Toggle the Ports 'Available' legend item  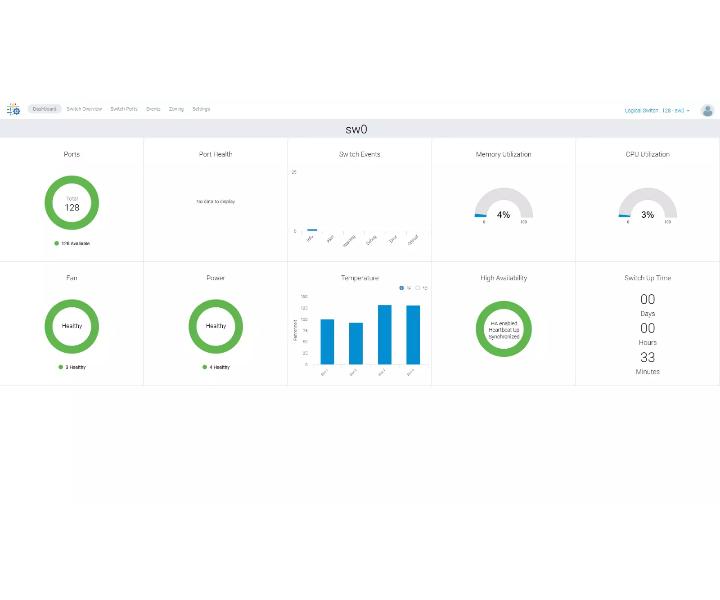click(x=72, y=243)
